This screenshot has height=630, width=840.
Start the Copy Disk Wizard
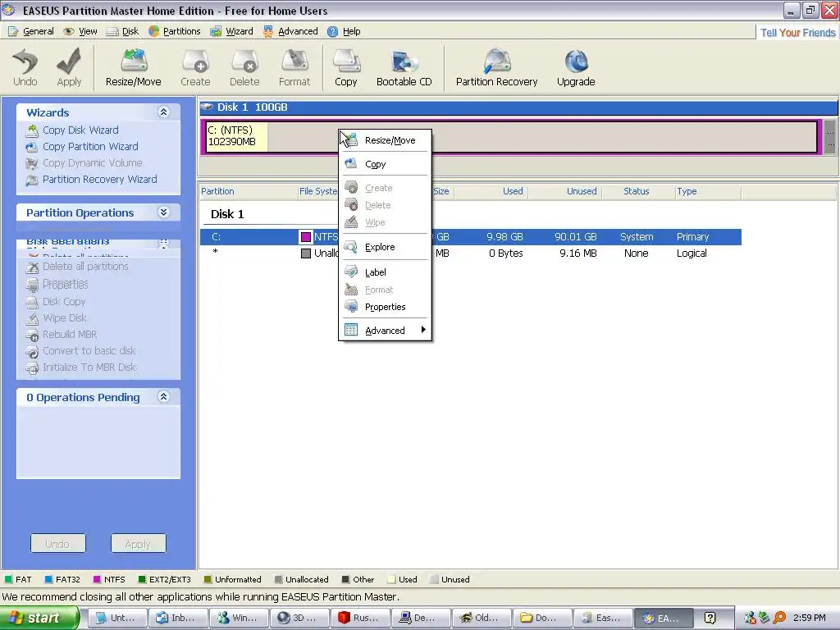tap(80, 130)
